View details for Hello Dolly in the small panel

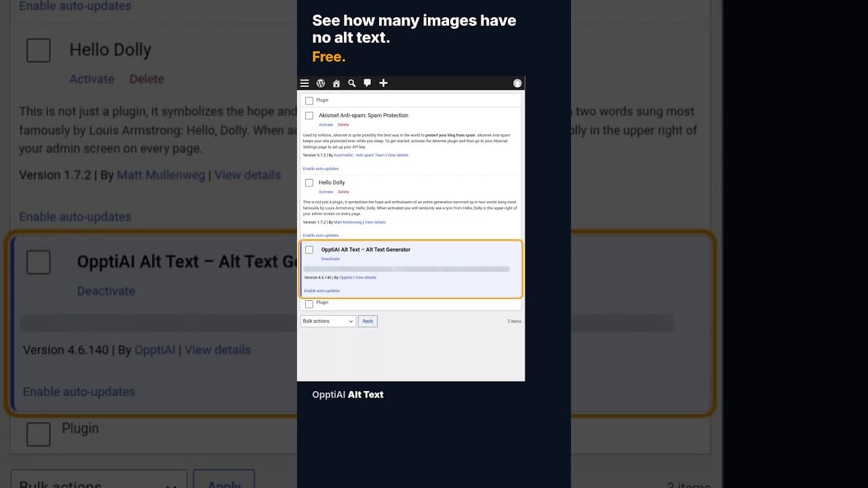375,222
